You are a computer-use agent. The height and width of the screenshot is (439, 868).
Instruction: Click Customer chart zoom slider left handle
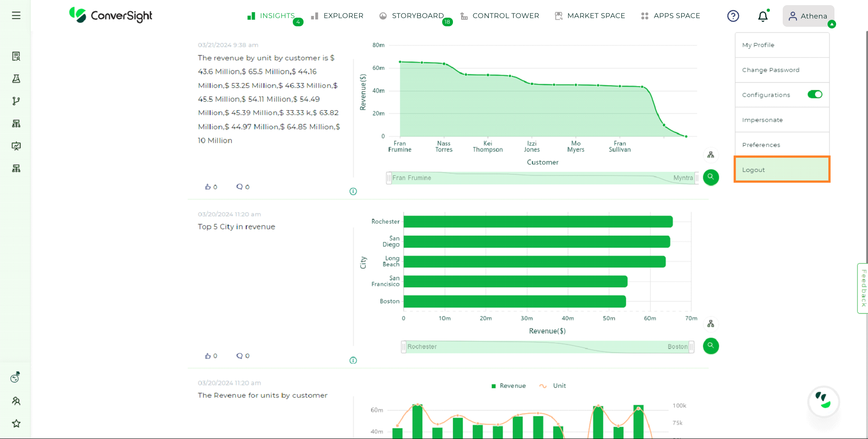(389, 178)
